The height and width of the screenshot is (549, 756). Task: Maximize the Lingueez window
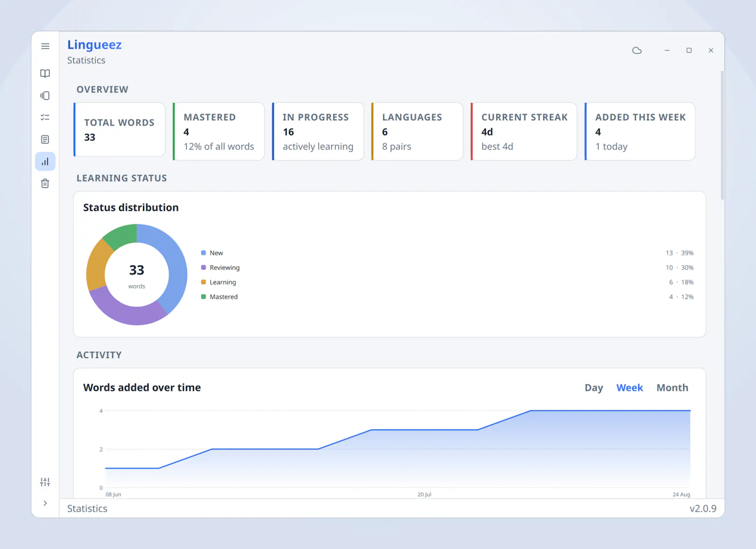coord(689,50)
